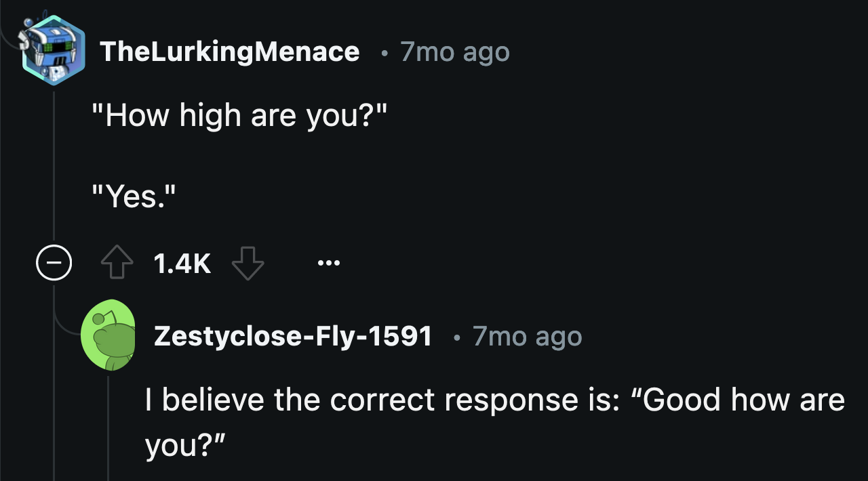This screenshot has height=481, width=868.
Task: Click the trailing 'you?' on reply's last line
Action: point(184,444)
